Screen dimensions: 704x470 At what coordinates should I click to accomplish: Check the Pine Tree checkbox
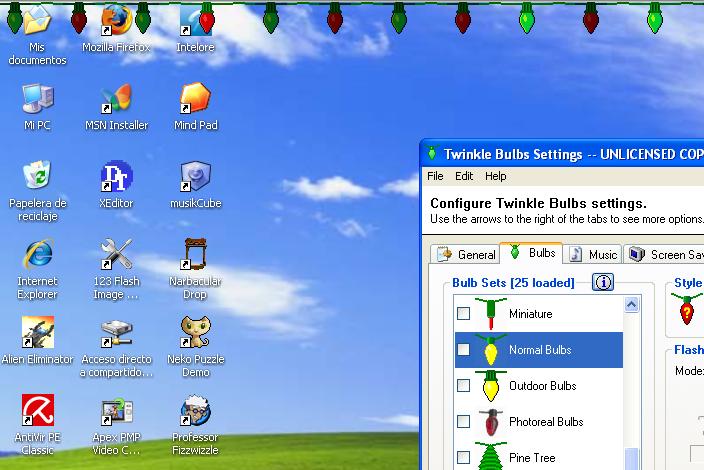tap(463, 457)
